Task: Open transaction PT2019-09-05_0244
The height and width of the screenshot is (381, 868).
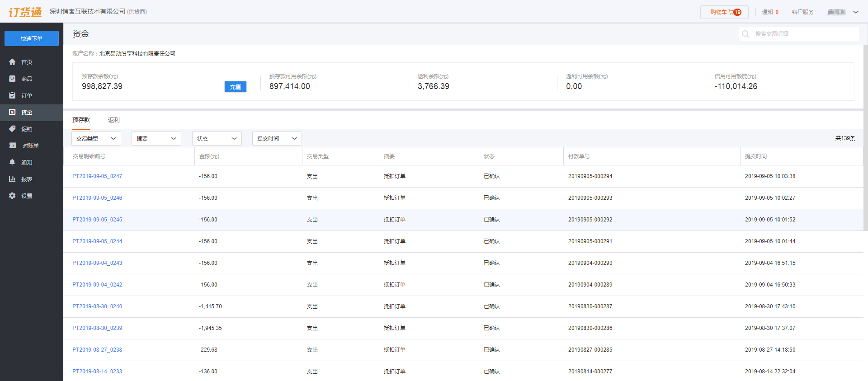Action: [x=97, y=241]
